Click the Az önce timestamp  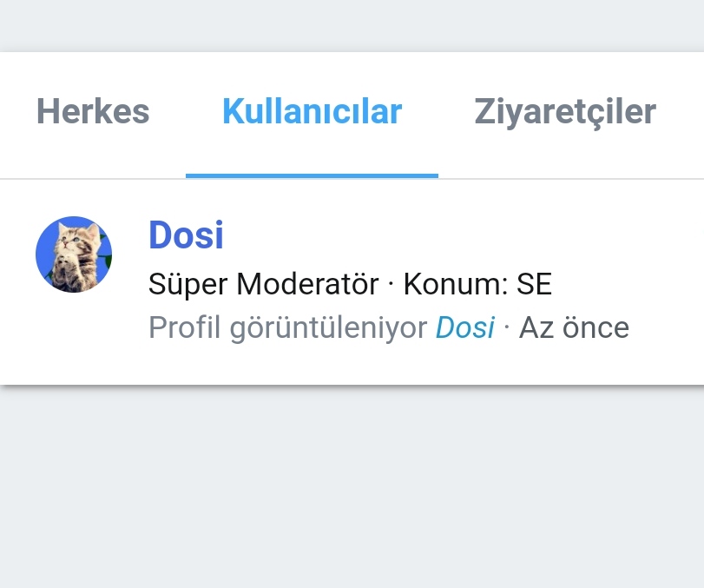pos(574,328)
